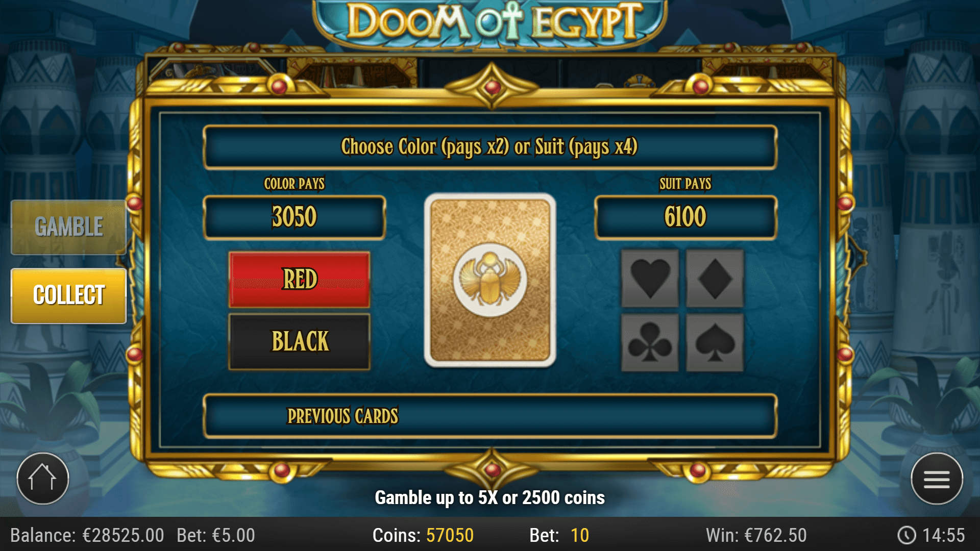Open the home icon button
The height and width of the screenshot is (551, 980).
(43, 479)
